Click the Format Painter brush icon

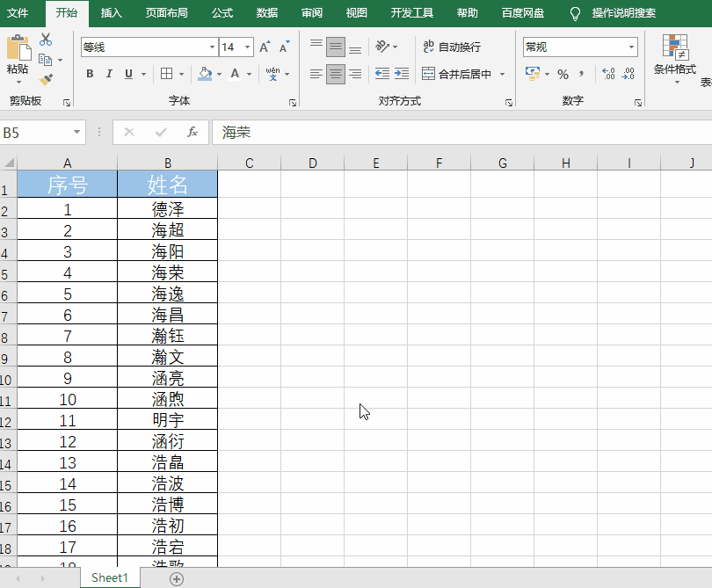coord(46,79)
